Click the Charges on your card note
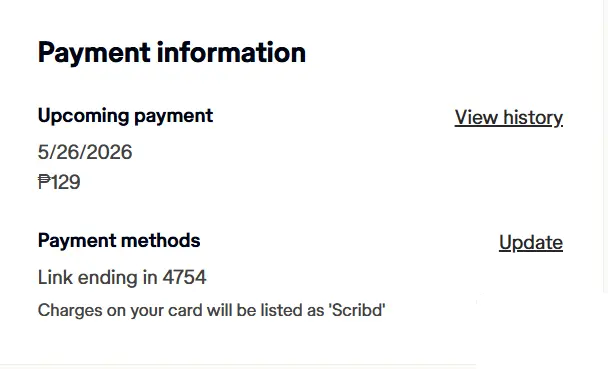The height and width of the screenshot is (369, 608). coord(212,310)
